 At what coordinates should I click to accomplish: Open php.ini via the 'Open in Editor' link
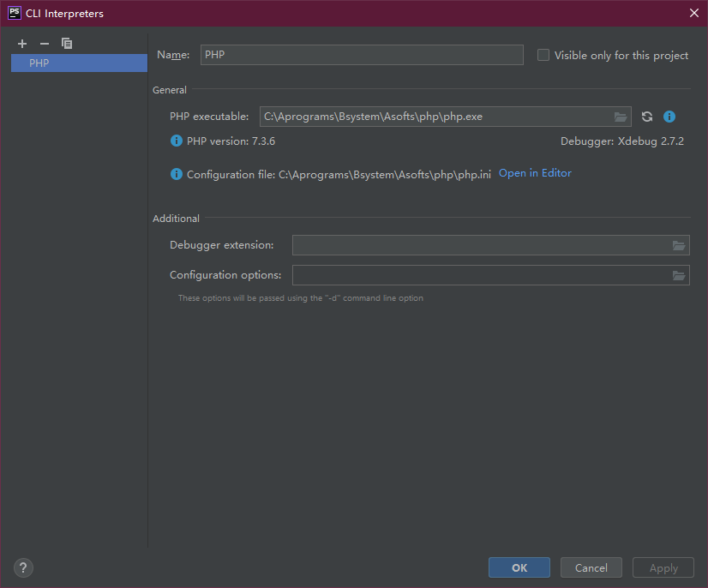click(535, 173)
